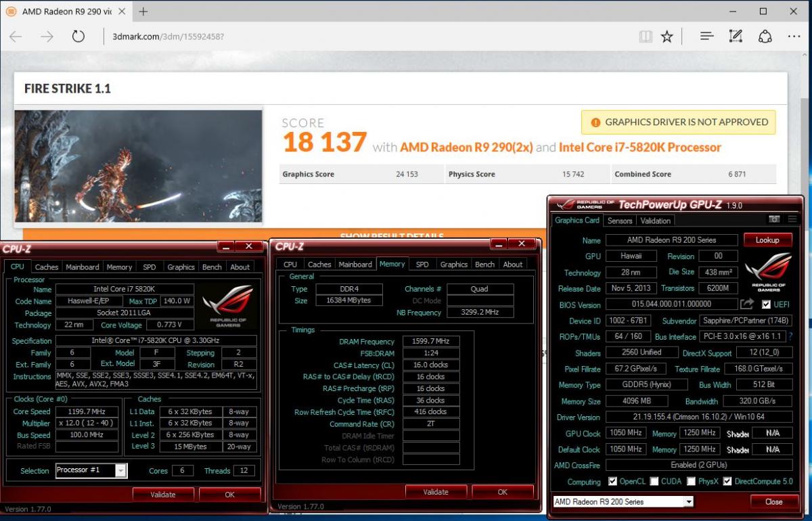Click the Intel Core i7-5820K Processor link
This screenshot has height=521, width=812.
tap(640, 147)
